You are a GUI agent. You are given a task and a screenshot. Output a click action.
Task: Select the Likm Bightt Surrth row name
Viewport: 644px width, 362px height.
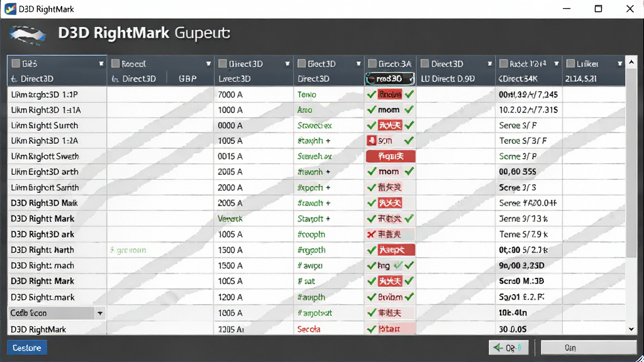45,125
